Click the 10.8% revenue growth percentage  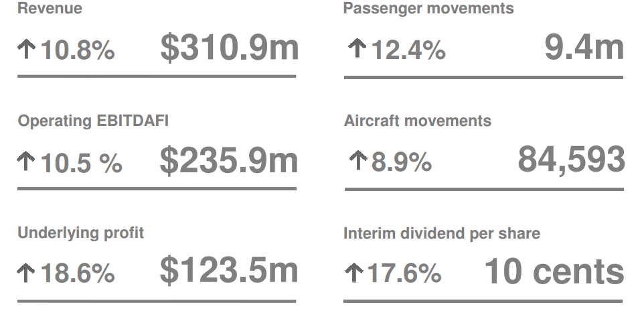(x=78, y=50)
